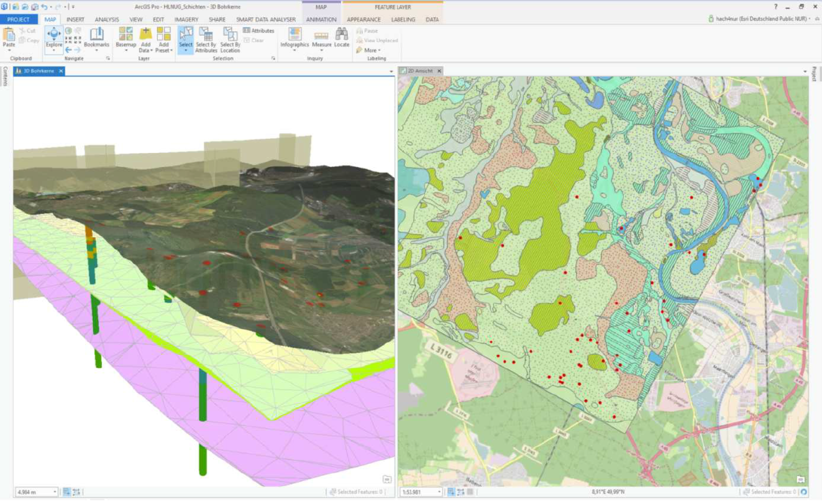
Task: Expand the signed-in user account menu
Action: pos(759,19)
